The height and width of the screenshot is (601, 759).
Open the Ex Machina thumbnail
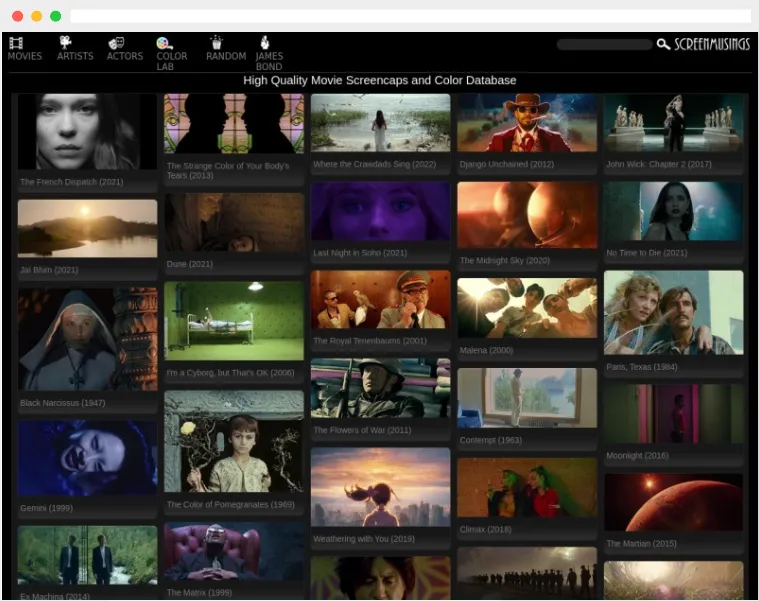tap(88, 556)
